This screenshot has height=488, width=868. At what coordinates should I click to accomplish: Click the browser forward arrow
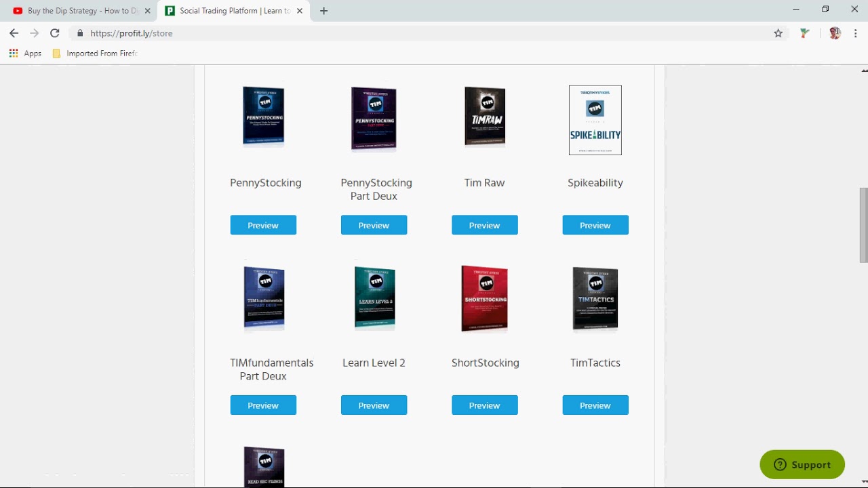(x=35, y=33)
